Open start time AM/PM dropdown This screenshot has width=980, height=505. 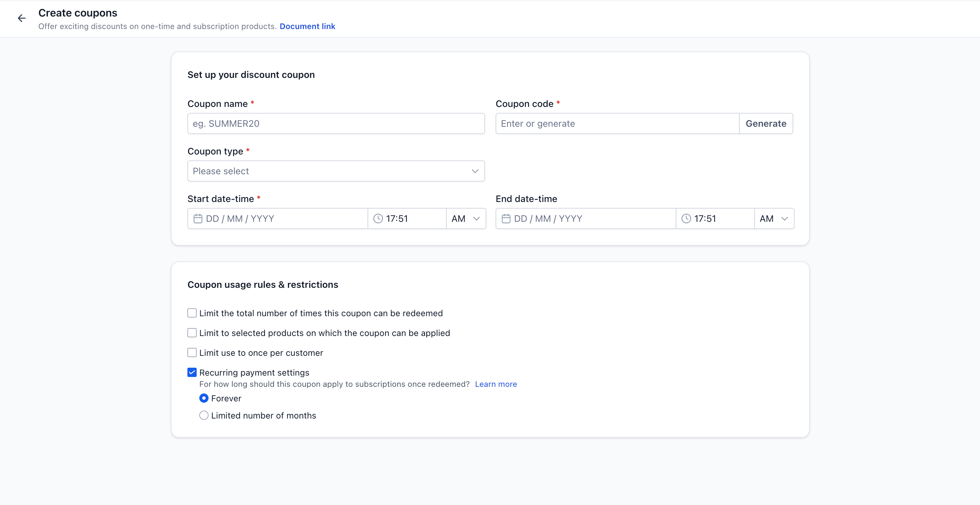pos(466,219)
